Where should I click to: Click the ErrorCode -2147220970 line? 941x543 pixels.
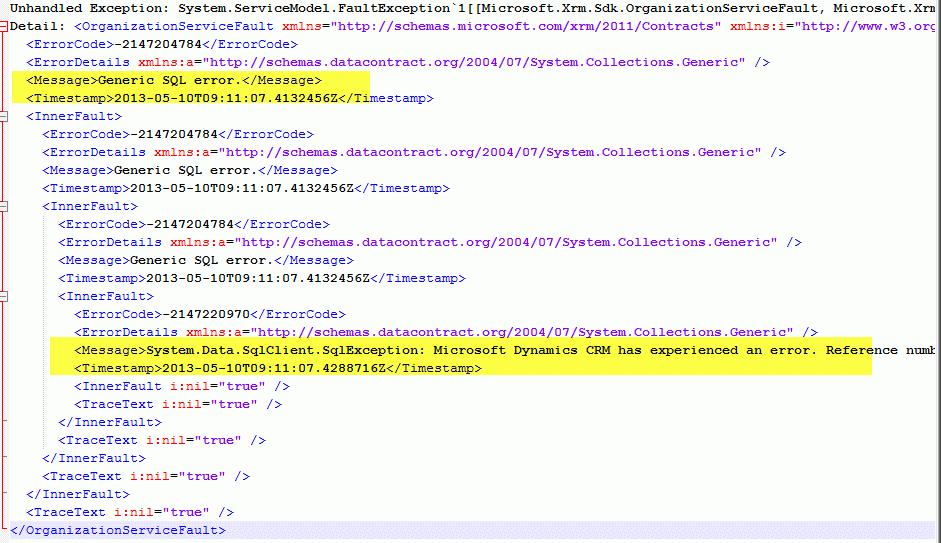pos(210,314)
